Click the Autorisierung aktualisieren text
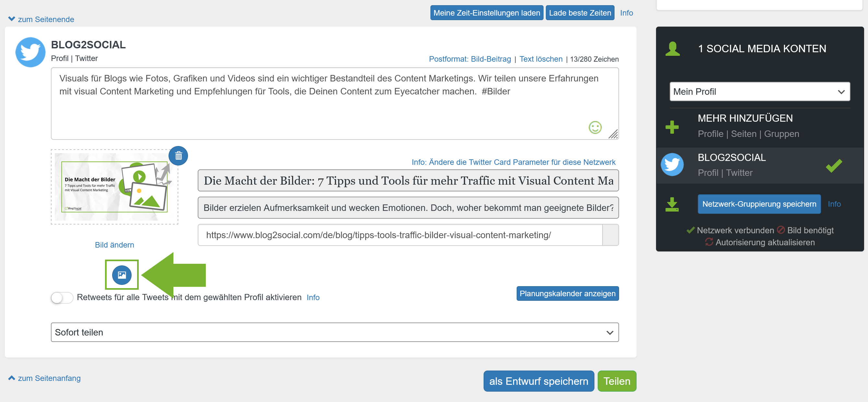The height and width of the screenshot is (402, 868). 765,242
